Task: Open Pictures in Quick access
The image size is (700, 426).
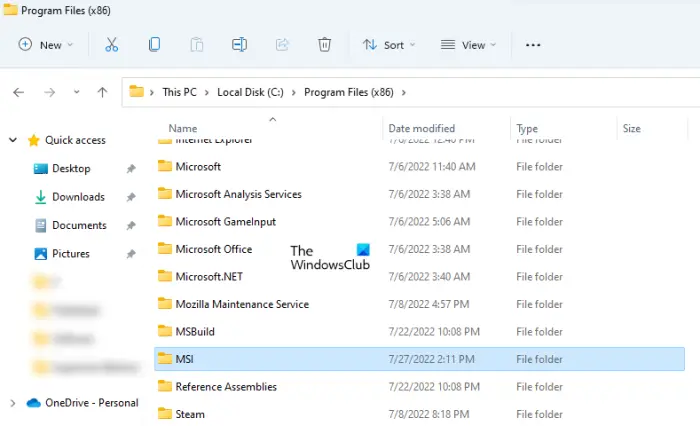Action: [71, 254]
